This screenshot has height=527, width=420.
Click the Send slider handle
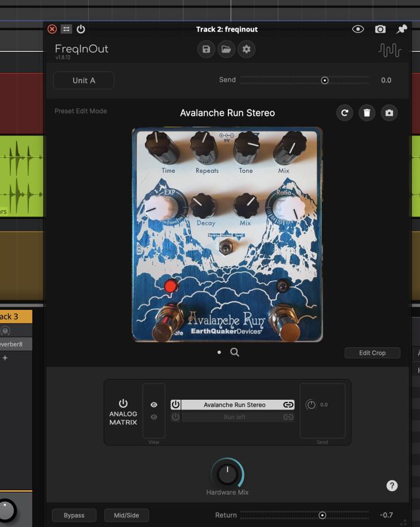tap(324, 80)
